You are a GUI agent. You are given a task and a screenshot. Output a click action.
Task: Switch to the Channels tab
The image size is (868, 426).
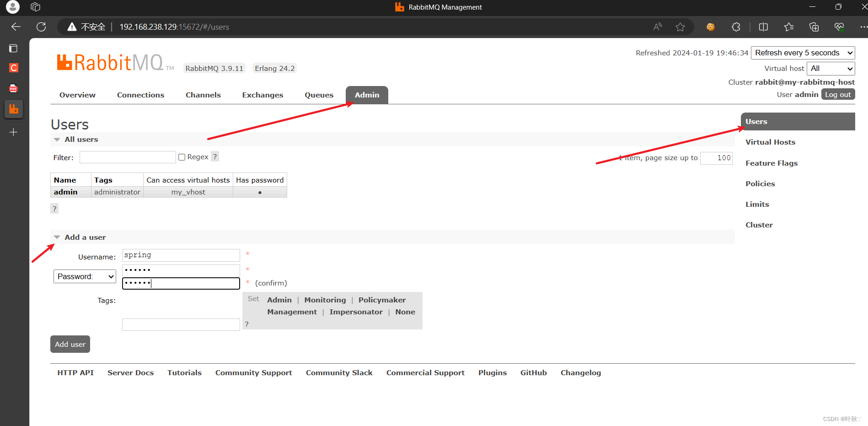(203, 95)
